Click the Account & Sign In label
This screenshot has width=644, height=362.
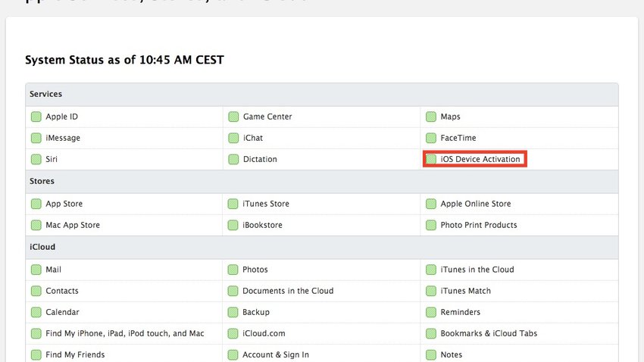276,355
